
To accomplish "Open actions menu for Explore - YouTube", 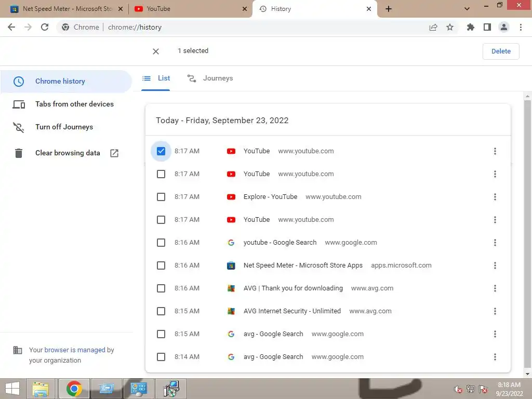I will coord(495,197).
